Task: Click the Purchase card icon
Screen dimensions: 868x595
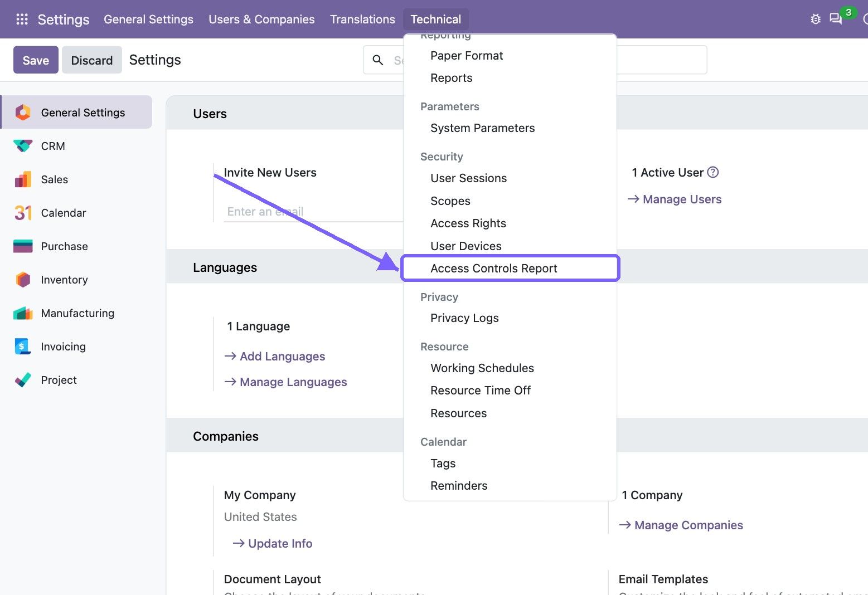Action: 23,246
